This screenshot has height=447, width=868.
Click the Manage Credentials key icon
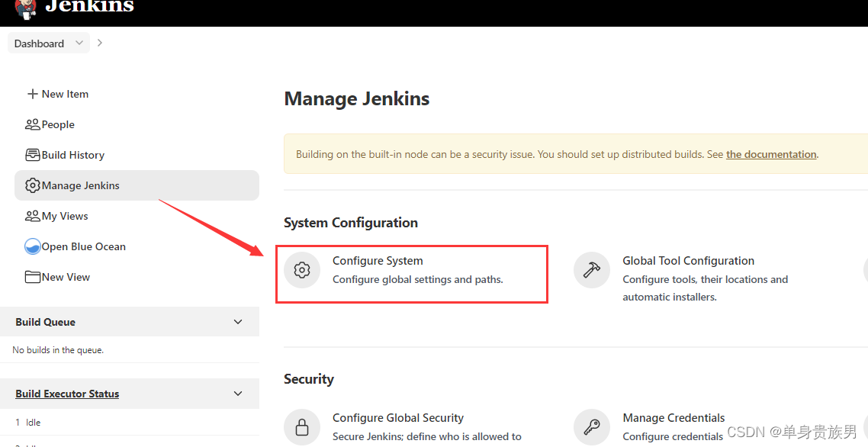click(592, 428)
